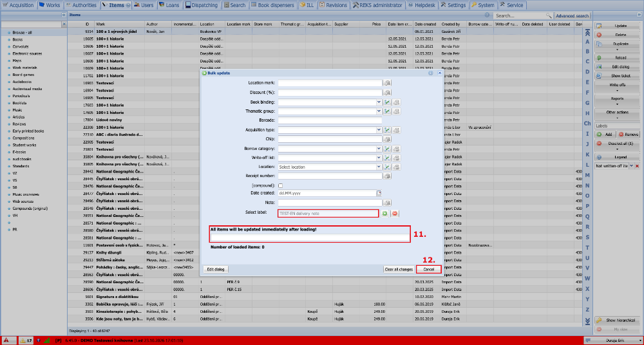644x345 pixels.
Task: Click the info icon in Bulk update title bar
Action: point(430,73)
